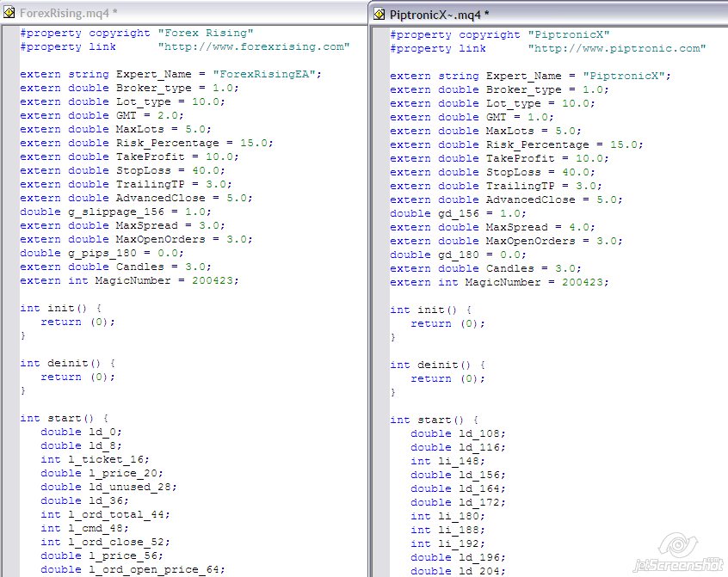Click ld_172 declaration in PiptronicX
The image size is (728, 577).
pos(459,503)
